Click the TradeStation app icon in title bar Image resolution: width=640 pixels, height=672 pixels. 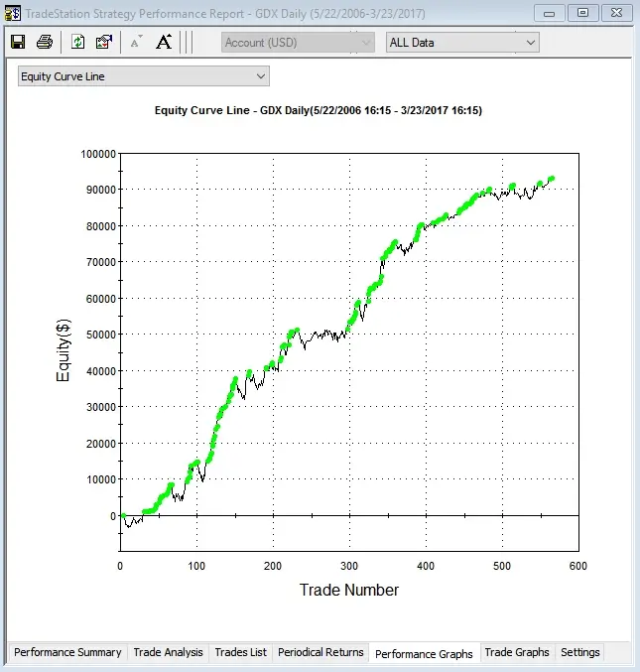(x=13, y=13)
